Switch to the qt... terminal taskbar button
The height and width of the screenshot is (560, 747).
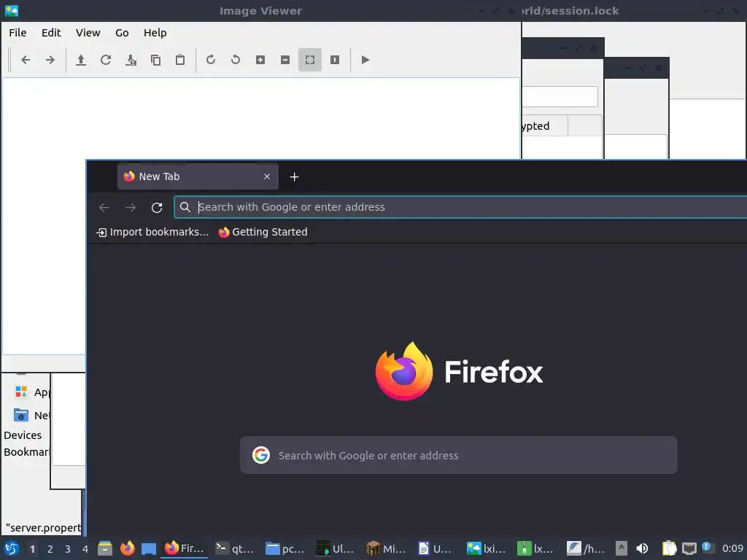coord(235,548)
